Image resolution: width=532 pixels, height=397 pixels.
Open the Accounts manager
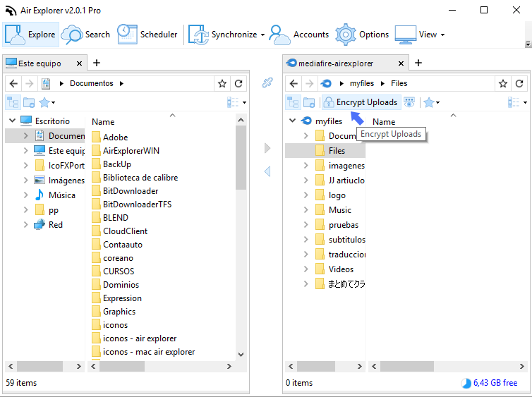coord(299,35)
